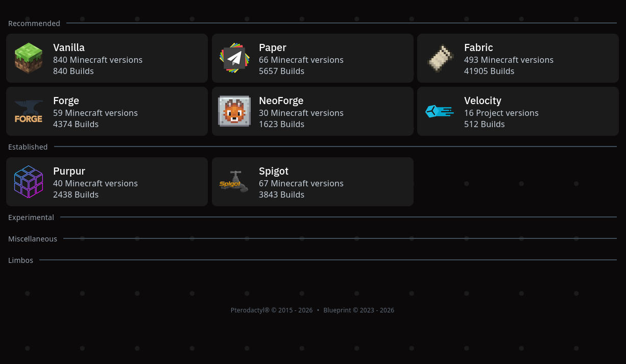Click the Purpur purple cube icon

tap(29, 182)
